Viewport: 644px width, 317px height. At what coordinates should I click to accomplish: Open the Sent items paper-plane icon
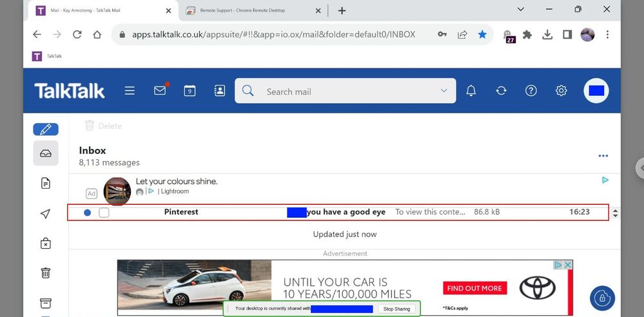46,214
